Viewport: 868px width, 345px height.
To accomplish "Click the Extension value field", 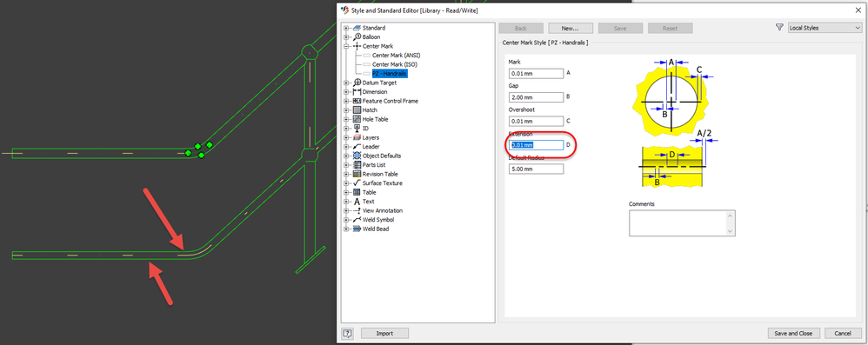I will [536, 145].
